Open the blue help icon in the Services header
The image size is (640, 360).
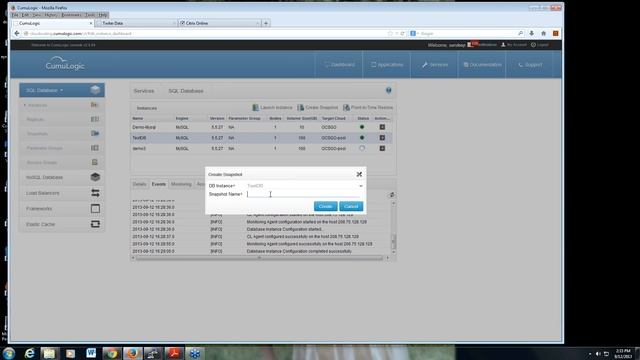click(389, 90)
